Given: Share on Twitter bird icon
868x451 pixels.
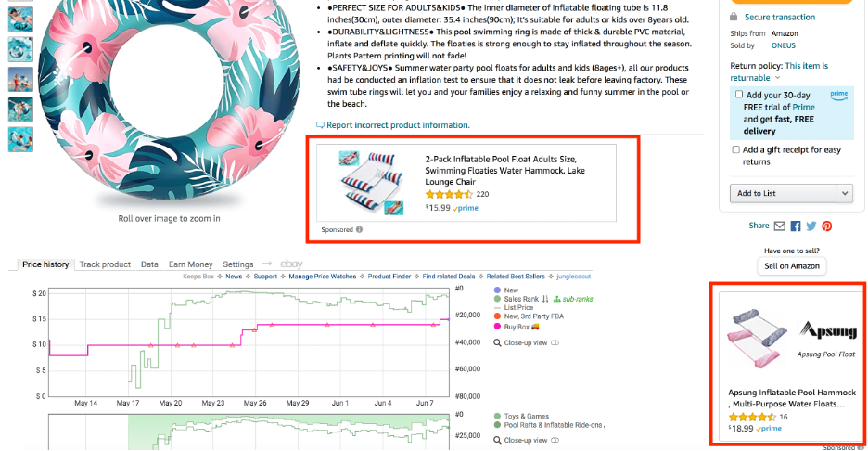Looking at the screenshot, I should 811,226.
